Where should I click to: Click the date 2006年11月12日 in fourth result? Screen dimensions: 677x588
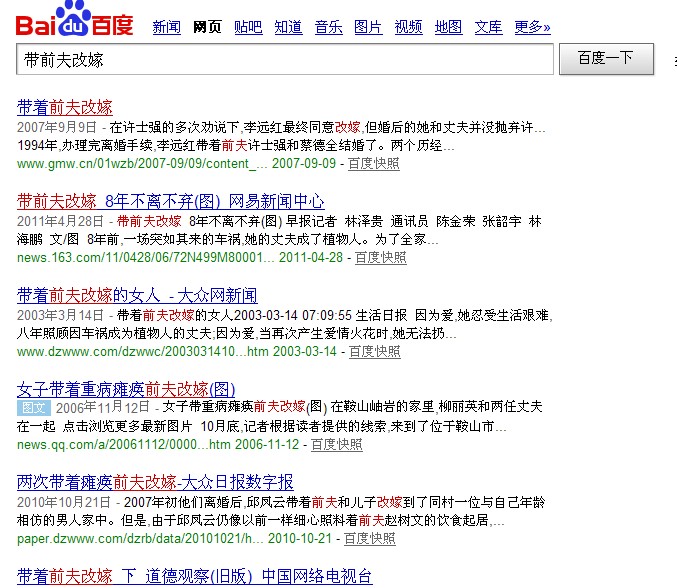click(x=103, y=407)
